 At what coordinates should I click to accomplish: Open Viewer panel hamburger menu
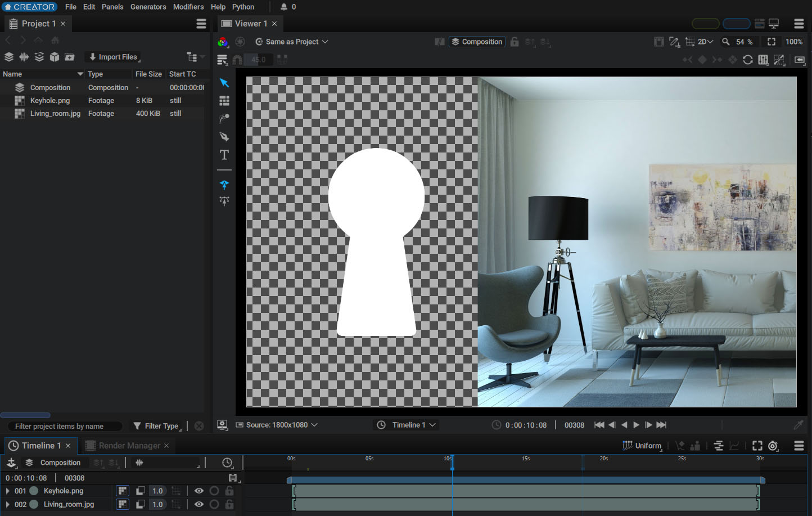pos(799,24)
